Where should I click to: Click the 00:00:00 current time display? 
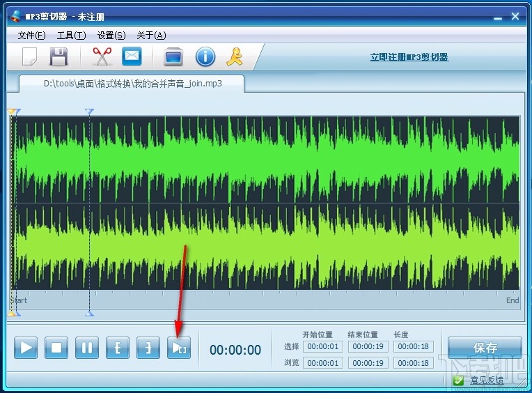pyautogui.click(x=235, y=350)
